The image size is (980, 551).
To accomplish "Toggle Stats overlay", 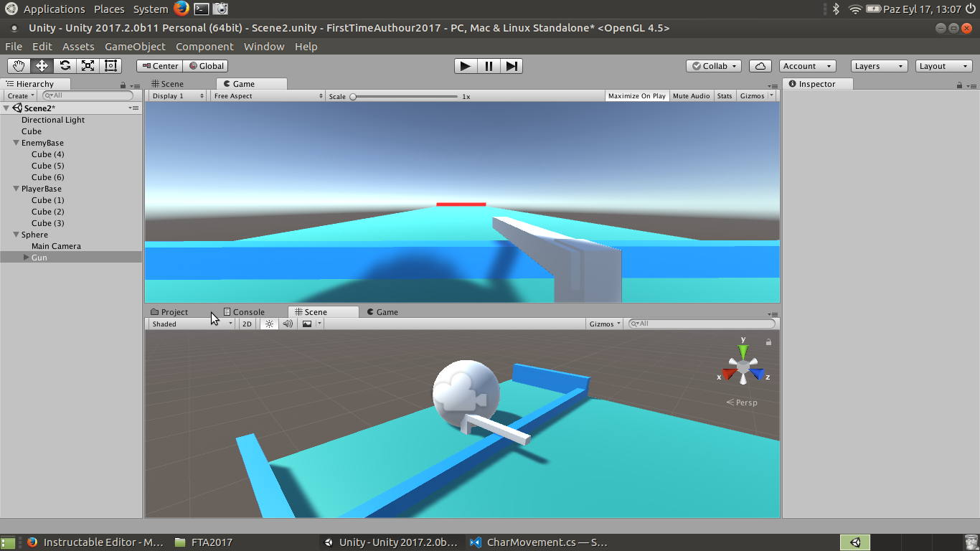I will (725, 95).
